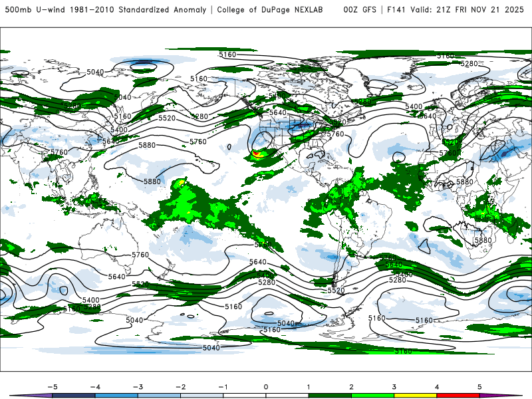This screenshot has width=532, height=399.
Task: Click the '-3' colorbar tick label
Action: click(x=138, y=387)
